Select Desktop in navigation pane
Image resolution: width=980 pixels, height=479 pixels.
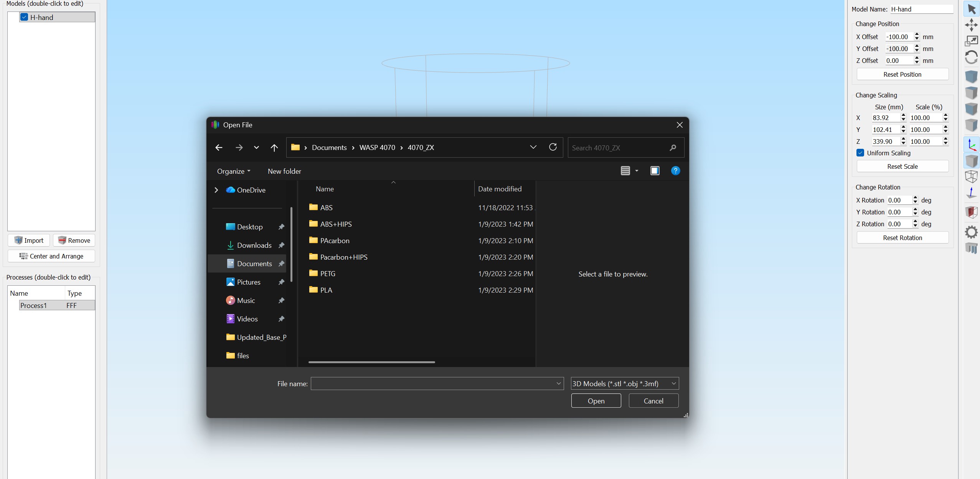coord(250,227)
